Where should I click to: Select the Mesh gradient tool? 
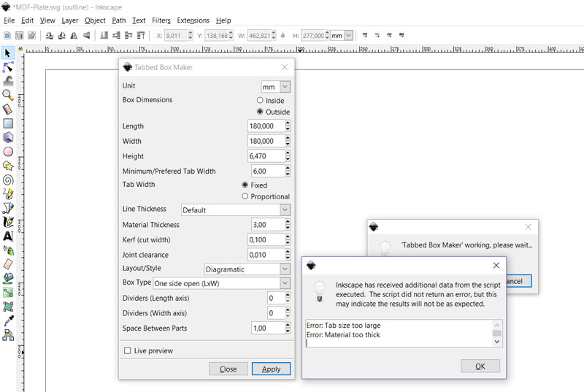pyautogui.click(x=8, y=307)
